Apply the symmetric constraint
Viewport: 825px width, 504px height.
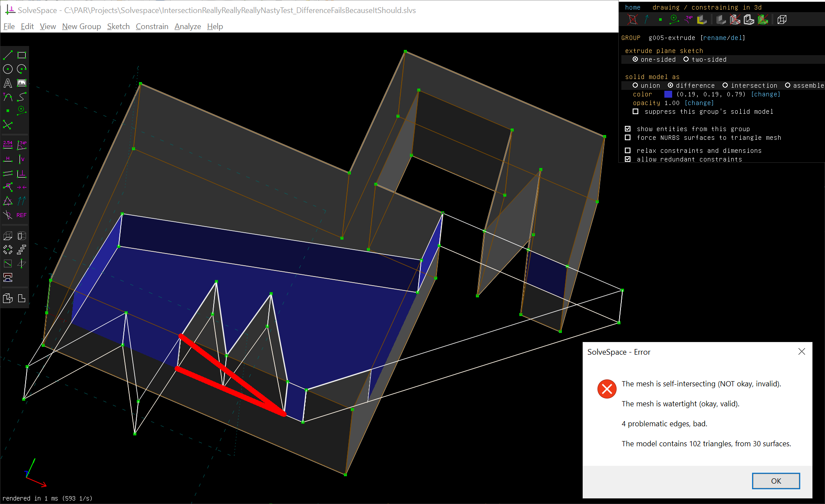[22, 187]
